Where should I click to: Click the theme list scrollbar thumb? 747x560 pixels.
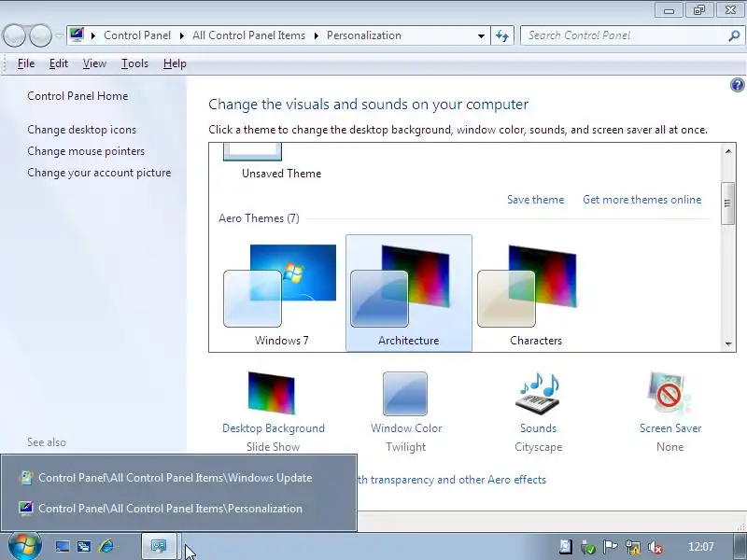pos(728,203)
